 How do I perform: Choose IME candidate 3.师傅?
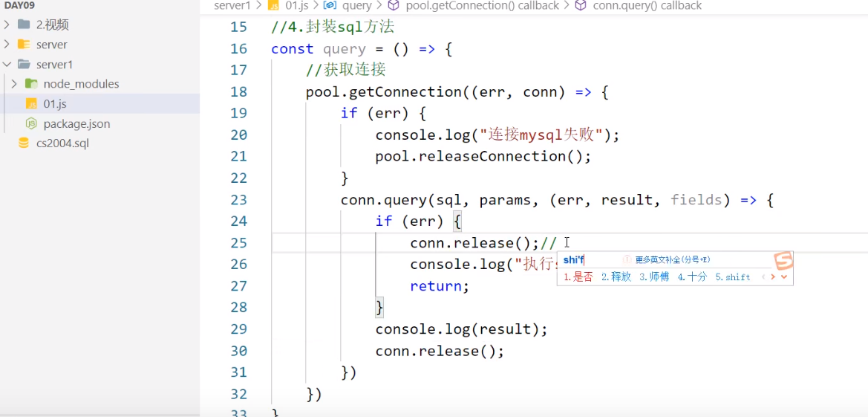(654, 277)
